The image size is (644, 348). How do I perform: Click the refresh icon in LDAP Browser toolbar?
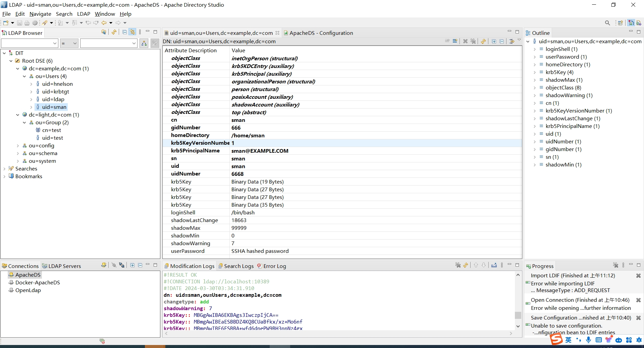pyautogui.click(x=114, y=32)
